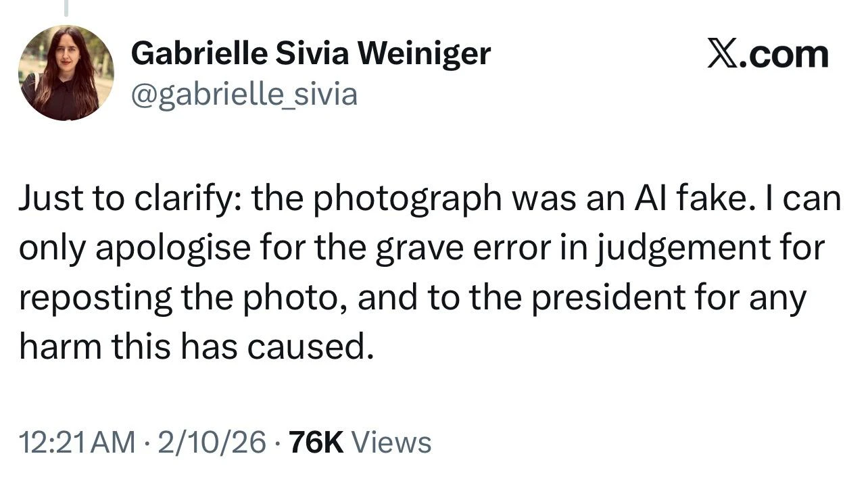Viewport: 868px width, 481px height.
Task: Click the thread connector line above the avatar
Action: click(x=66, y=7)
